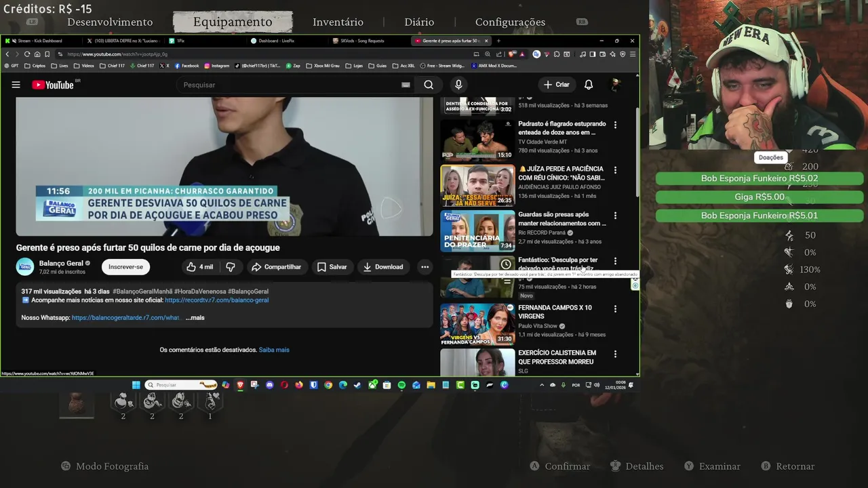Select the Diário game menu tab
This screenshot has width=868, height=488.
[419, 22]
